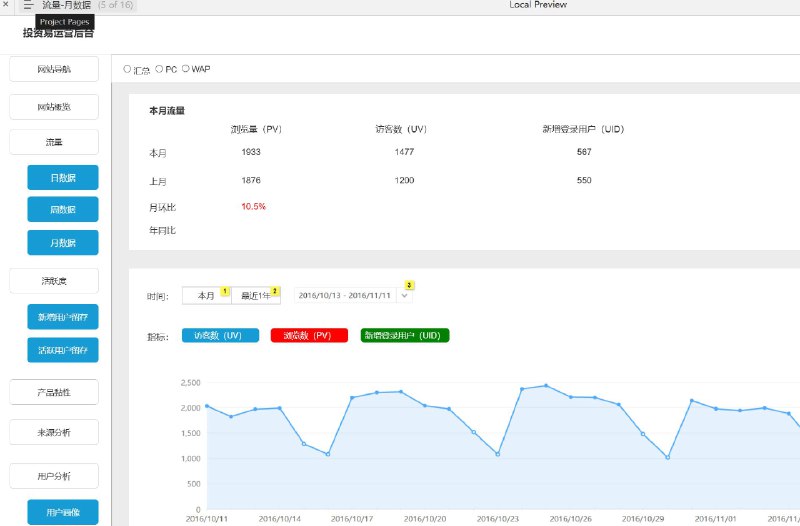The height and width of the screenshot is (526, 800).
Task: Click the 1477 UV value for 本月
Action: point(404,152)
